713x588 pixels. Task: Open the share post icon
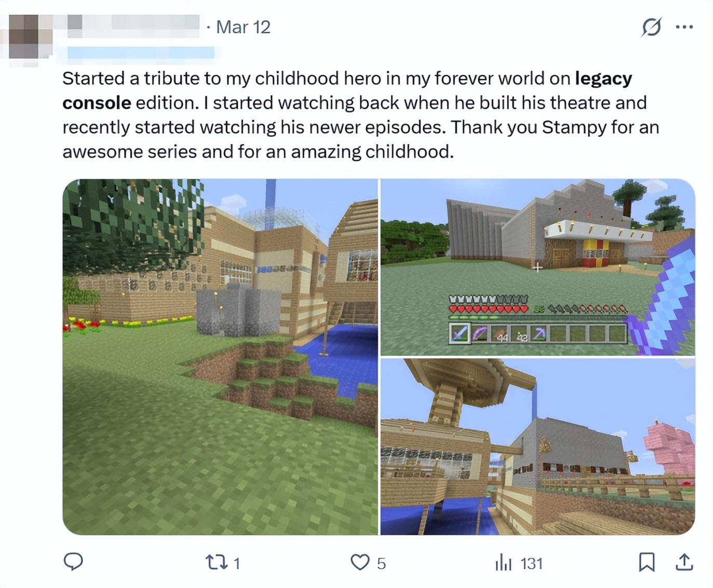[x=684, y=562]
